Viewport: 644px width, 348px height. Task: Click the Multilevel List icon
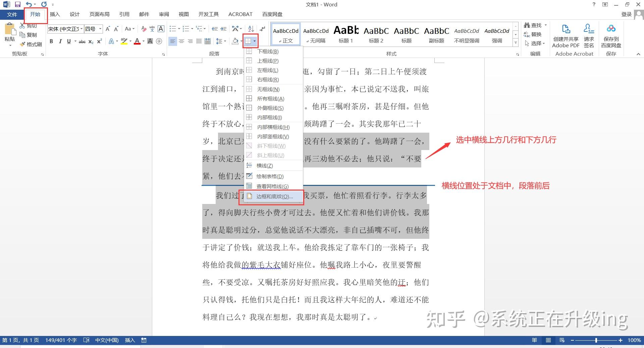pos(199,29)
